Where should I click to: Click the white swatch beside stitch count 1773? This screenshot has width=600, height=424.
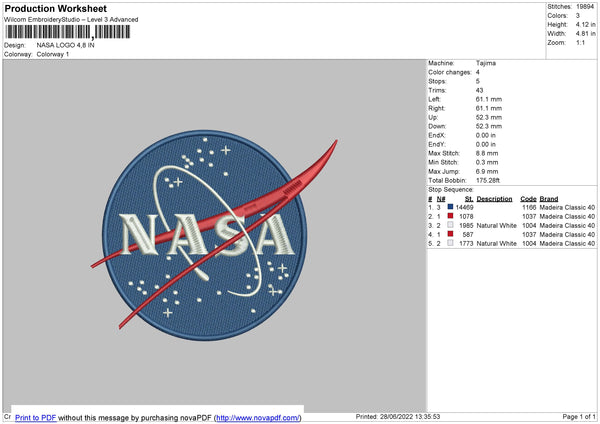(x=450, y=243)
